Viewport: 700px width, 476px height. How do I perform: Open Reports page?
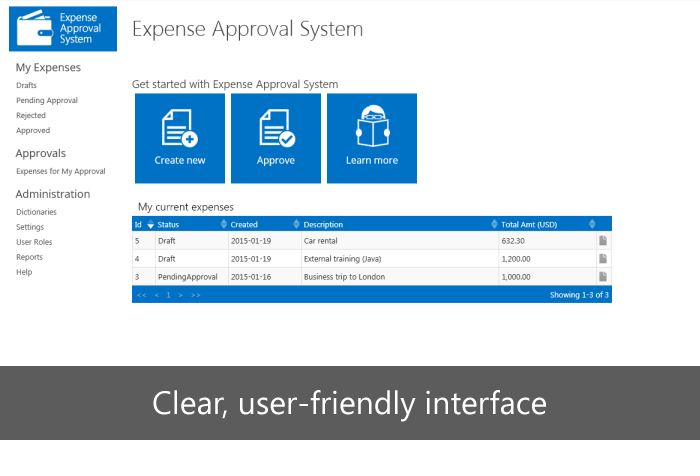[x=29, y=257]
